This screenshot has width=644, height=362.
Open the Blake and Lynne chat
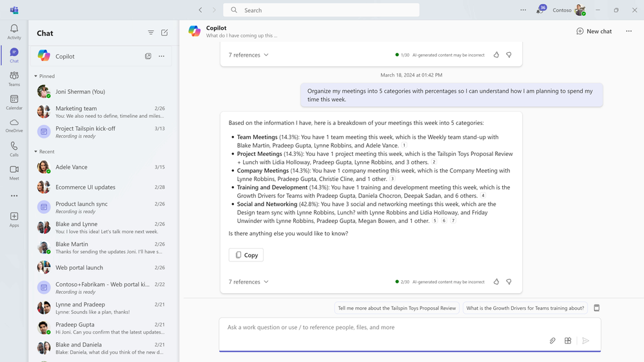[x=101, y=227]
